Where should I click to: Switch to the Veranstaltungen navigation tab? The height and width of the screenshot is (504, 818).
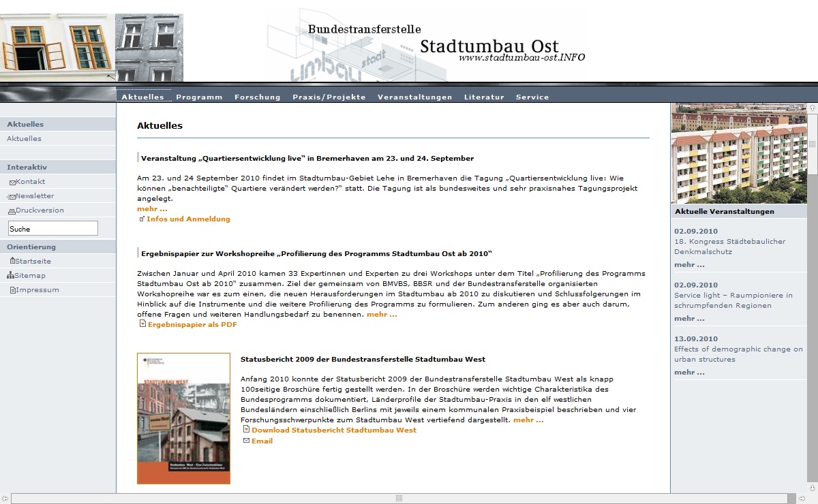[x=414, y=97]
